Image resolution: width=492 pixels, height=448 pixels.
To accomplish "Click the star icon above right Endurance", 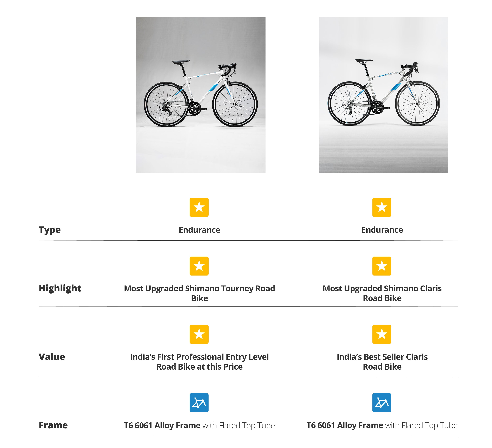I will (x=381, y=207).
